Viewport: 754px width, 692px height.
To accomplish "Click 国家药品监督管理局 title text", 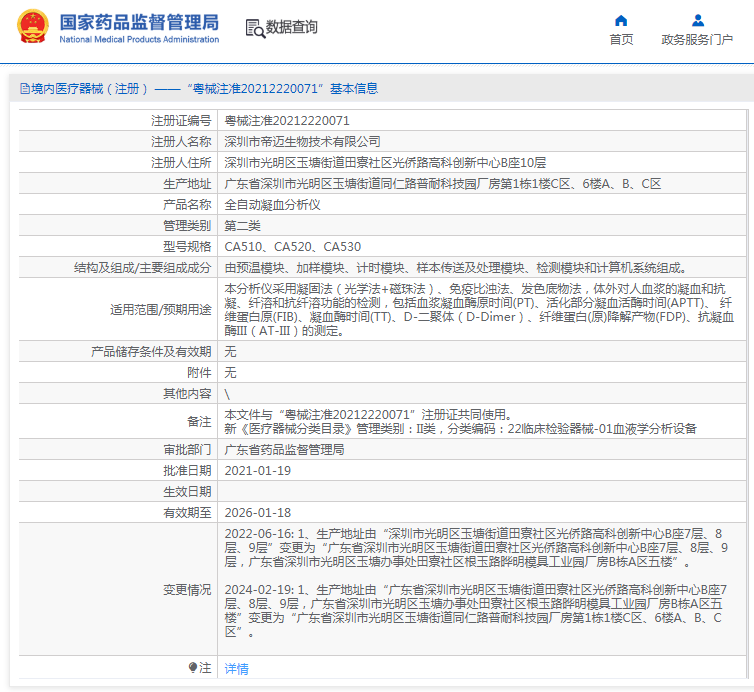I will [139, 22].
